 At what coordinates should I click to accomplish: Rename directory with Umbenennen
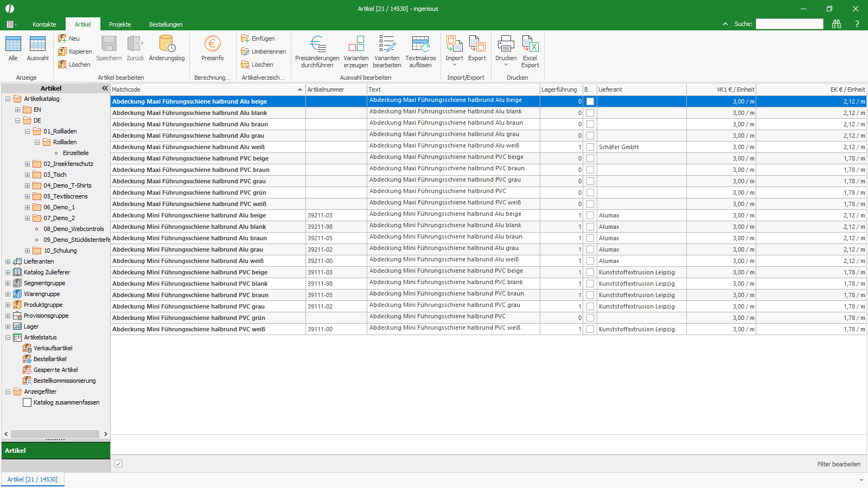pyautogui.click(x=264, y=52)
